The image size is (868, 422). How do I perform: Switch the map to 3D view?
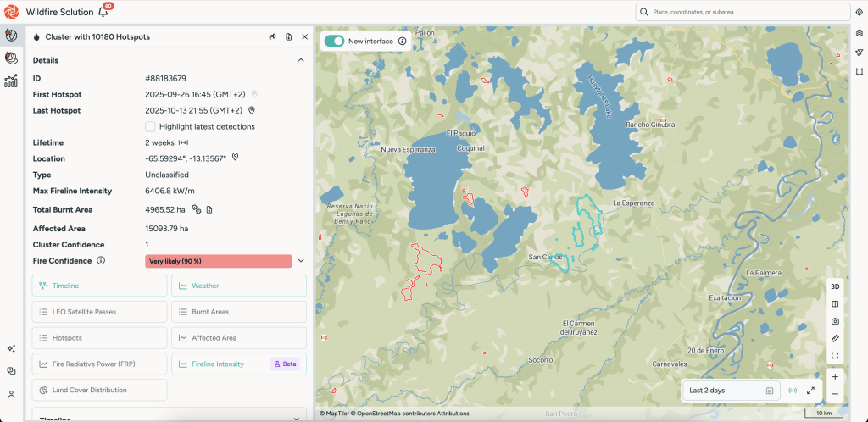point(835,286)
